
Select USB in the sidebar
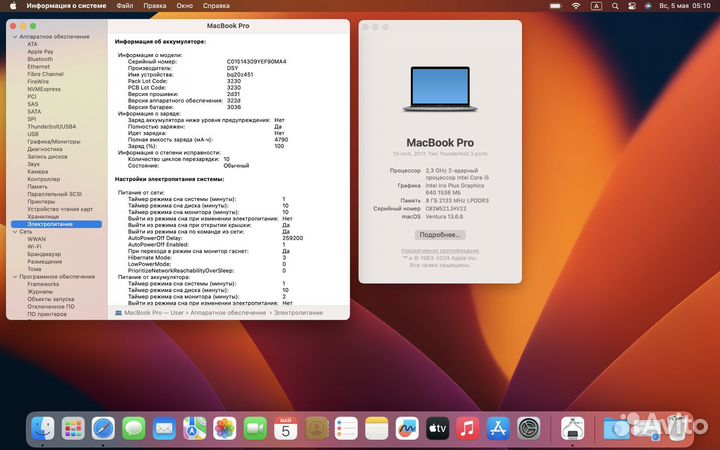point(33,134)
